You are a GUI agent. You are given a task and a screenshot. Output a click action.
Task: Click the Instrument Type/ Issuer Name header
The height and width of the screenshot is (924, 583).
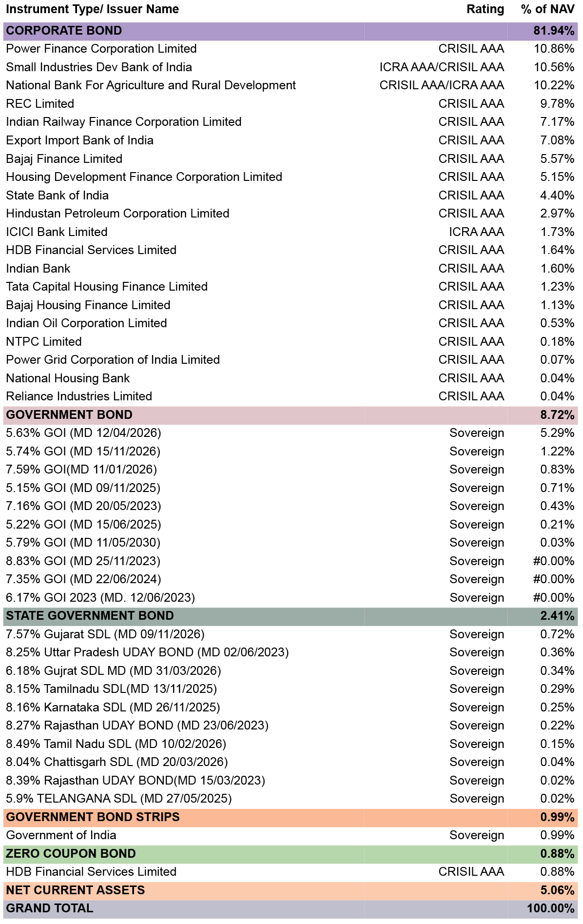[x=92, y=9]
